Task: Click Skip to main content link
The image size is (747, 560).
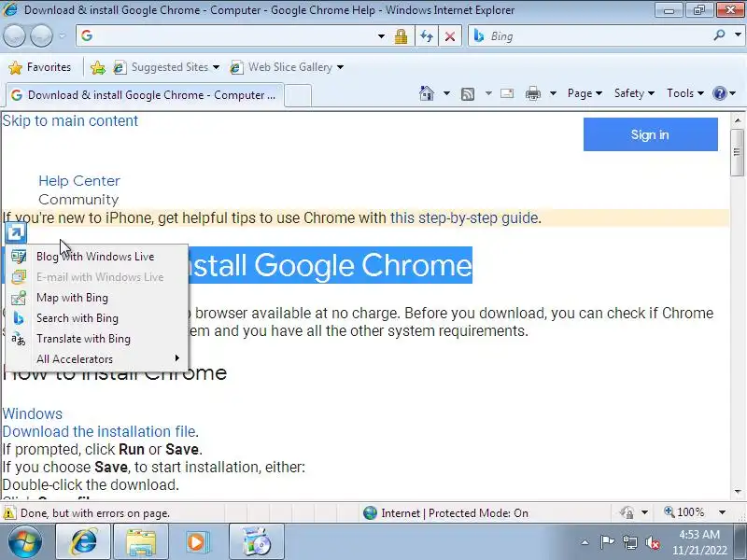Action: pyautogui.click(x=70, y=121)
